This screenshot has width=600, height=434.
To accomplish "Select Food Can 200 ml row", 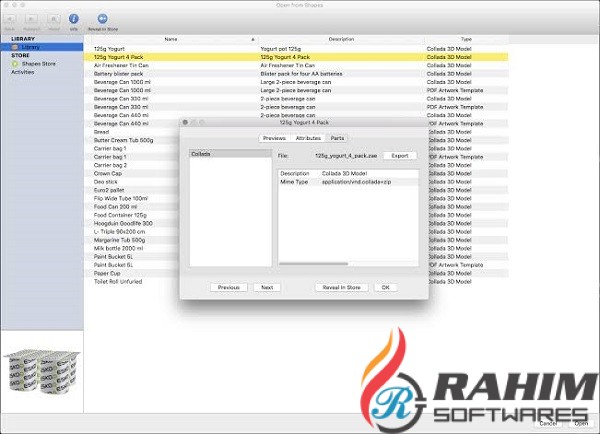I will [132, 207].
